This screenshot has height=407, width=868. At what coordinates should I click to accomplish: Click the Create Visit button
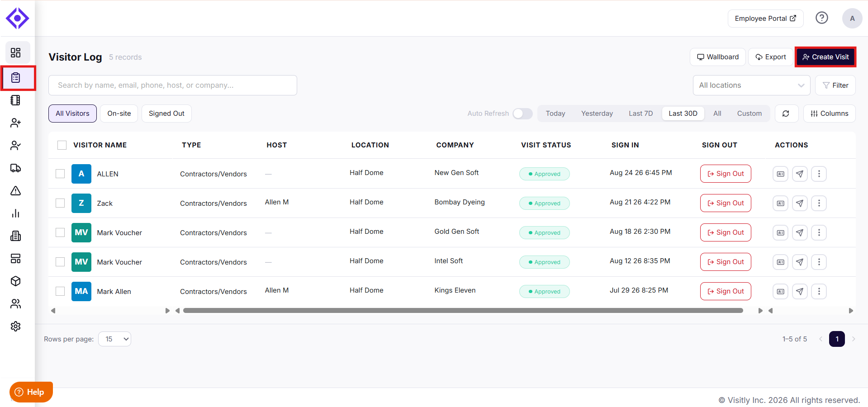click(825, 57)
